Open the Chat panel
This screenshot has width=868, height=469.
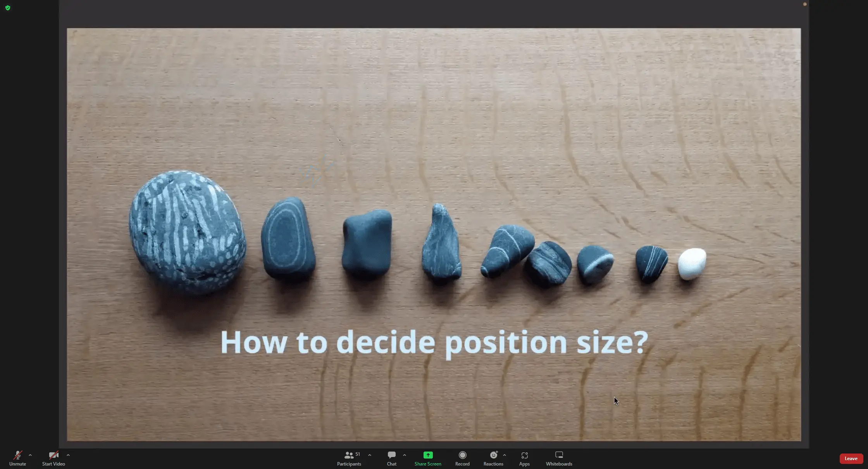point(391,455)
